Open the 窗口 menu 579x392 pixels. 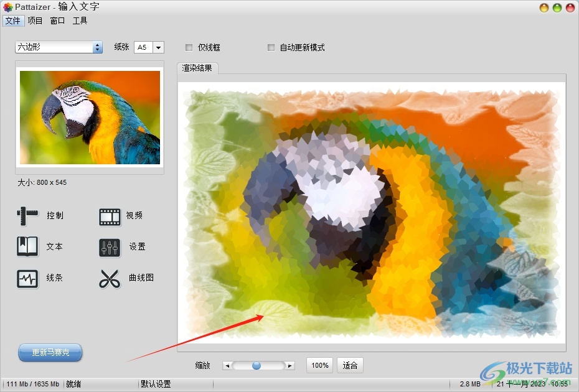point(57,21)
